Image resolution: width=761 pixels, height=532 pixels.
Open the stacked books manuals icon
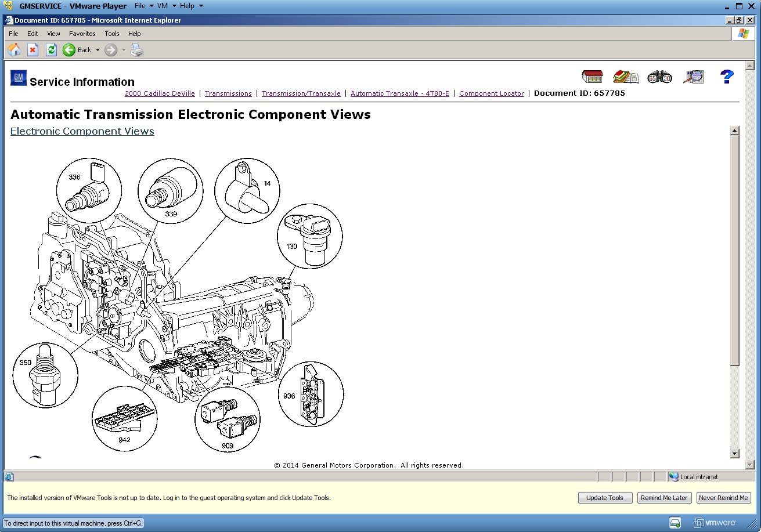point(625,77)
